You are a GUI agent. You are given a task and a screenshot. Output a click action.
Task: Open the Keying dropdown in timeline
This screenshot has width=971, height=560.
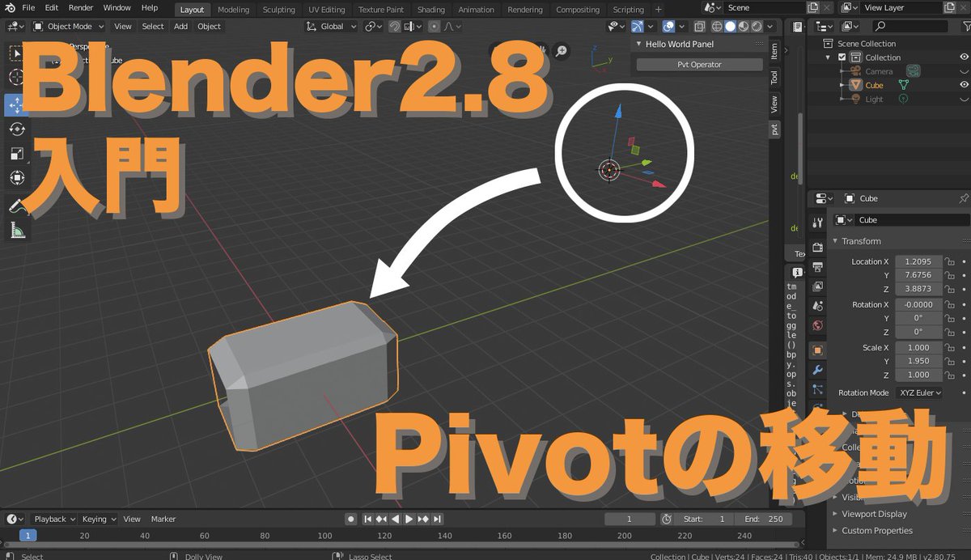pos(99,519)
